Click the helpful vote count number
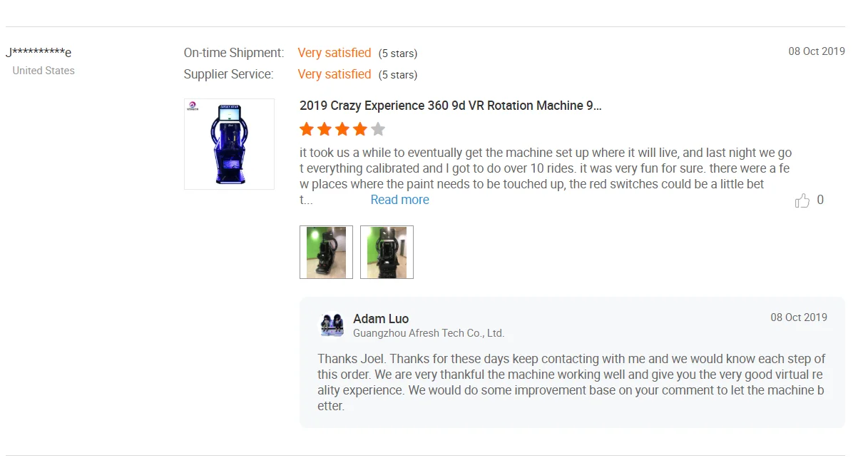Image resolution: width=868 pixels, height=463 pixels. click(820, 200)
